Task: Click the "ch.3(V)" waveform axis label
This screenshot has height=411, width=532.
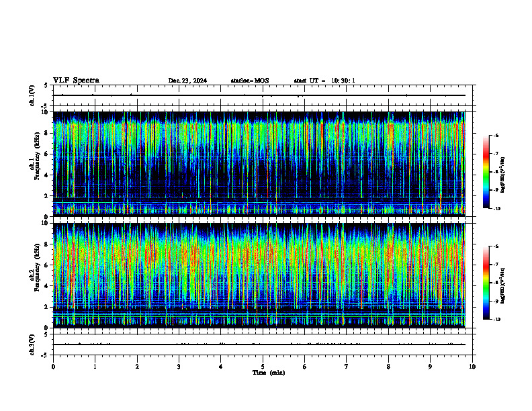Action: click(32, 345)
